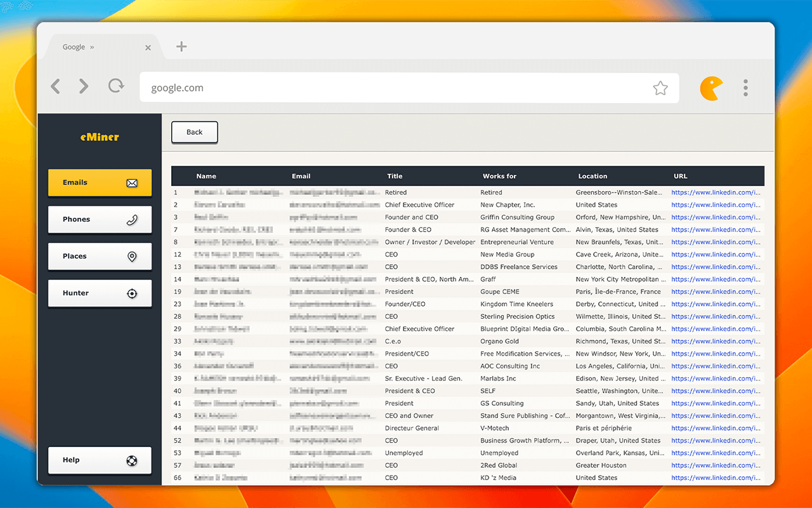Click the 'Free Modification Services' company cell
The height and width of the screenshot is (508, 812).
click(x=525, y=354)
